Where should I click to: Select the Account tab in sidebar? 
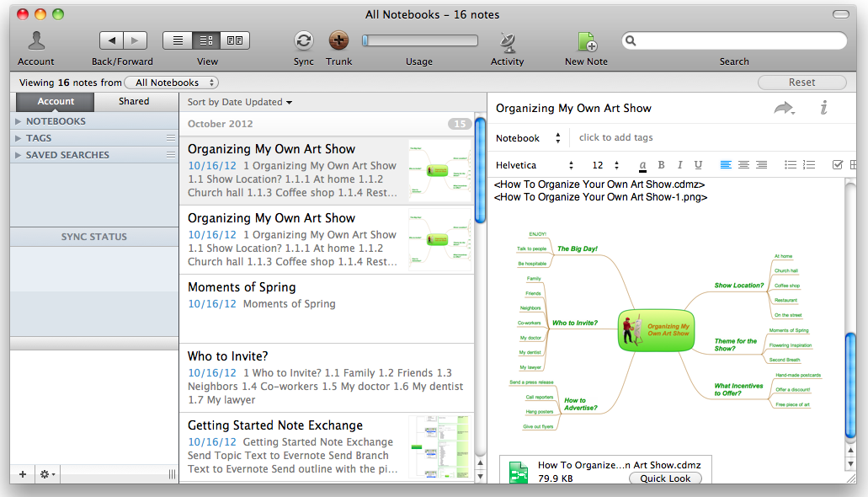[56, 101]
